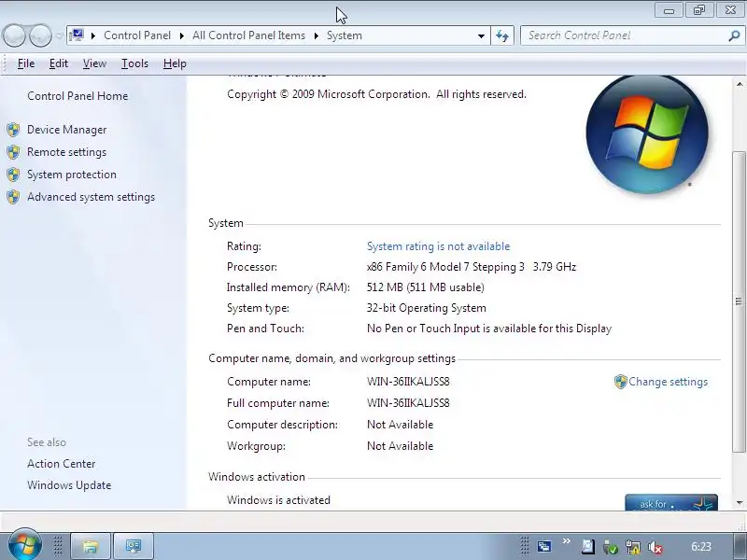Click the Refresh button in address bar
This screenshot has height=560, width=747.
pyautogui.click(x=502, y=35)
